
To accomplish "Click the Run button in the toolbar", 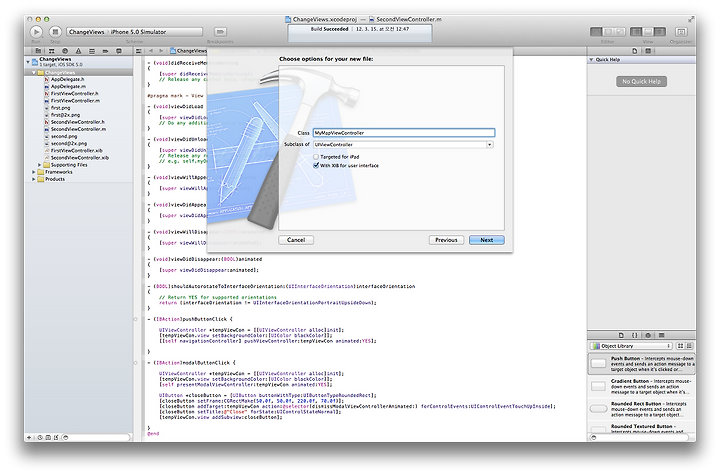I will pyautogui.click(x=36, y=32).
